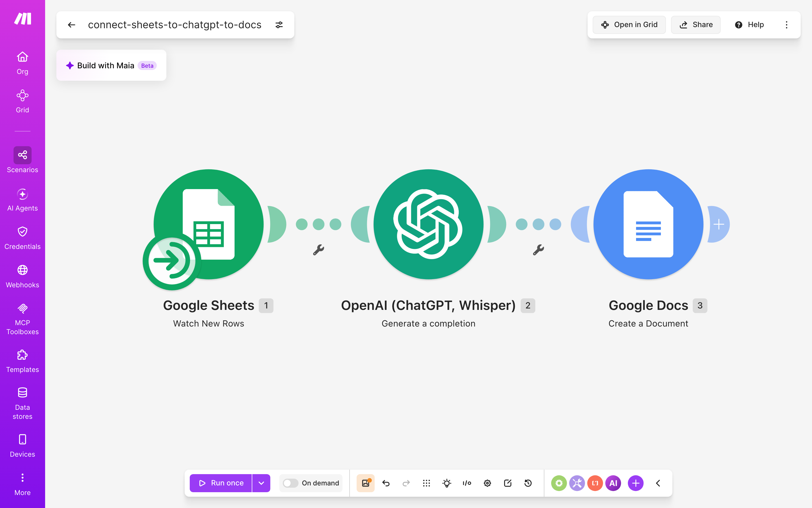Open scenario settings sliders icon

(279, 25)
